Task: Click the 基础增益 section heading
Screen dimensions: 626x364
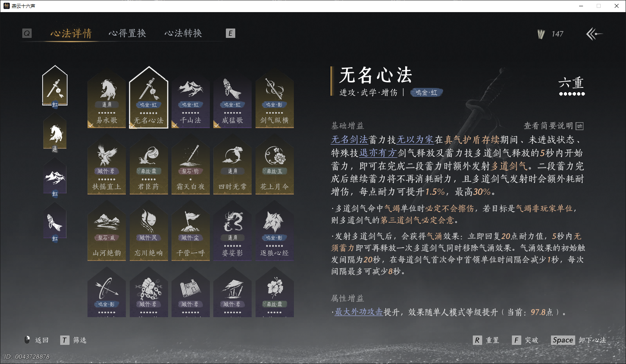Action: (347, 126)
